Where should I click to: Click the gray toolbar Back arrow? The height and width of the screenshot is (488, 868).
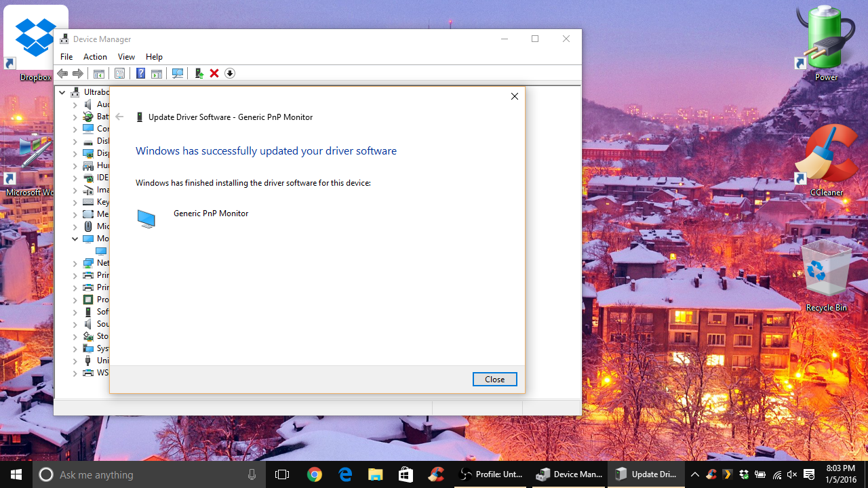pos(62,73)
